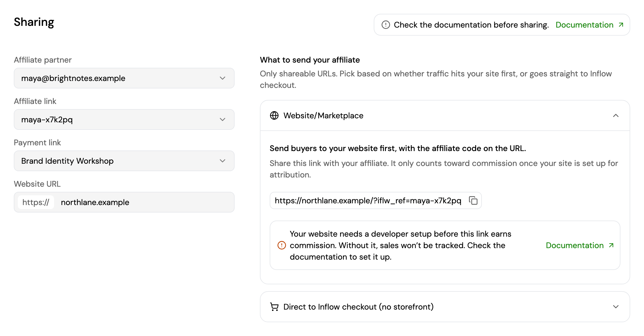Screen dimensions: 644x336
Task: Click the https:// prefix of Website URL
Action: pos(36,202)
